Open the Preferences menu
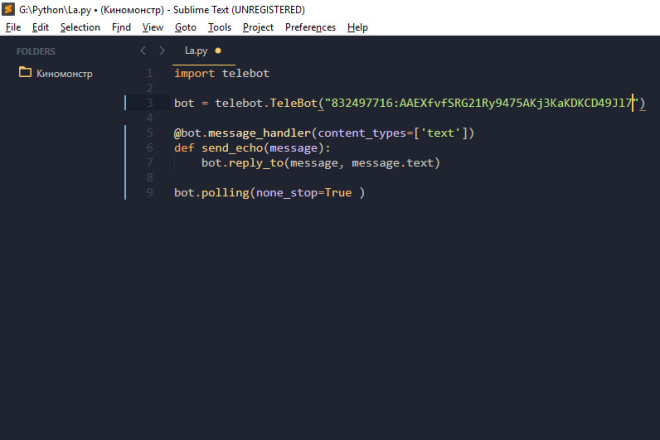Viewport: 660px width, 440px height. tap(310, 27)
